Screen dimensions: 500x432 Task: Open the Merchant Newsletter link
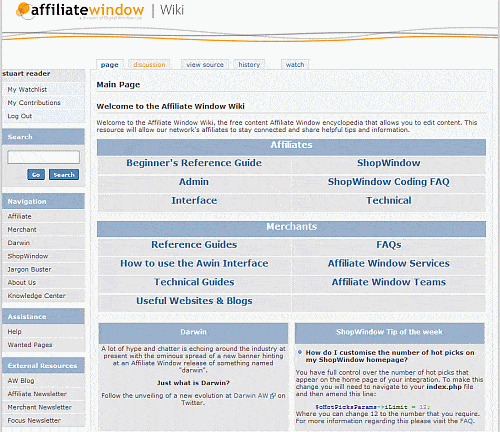pyautogui.click(x=39, y=407)
